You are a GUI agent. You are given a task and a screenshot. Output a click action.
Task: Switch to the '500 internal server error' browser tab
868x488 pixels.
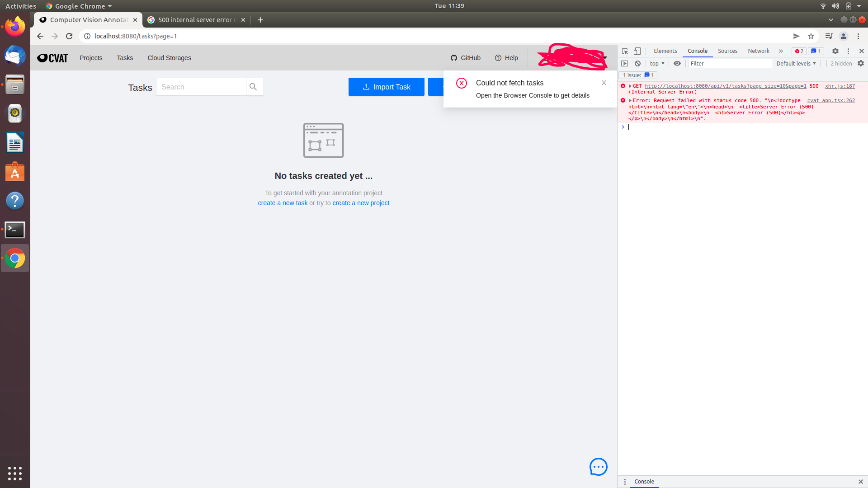point(196,20)
